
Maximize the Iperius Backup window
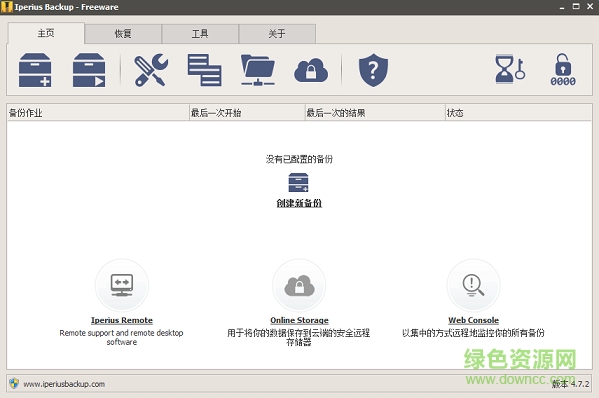point(576,6)
